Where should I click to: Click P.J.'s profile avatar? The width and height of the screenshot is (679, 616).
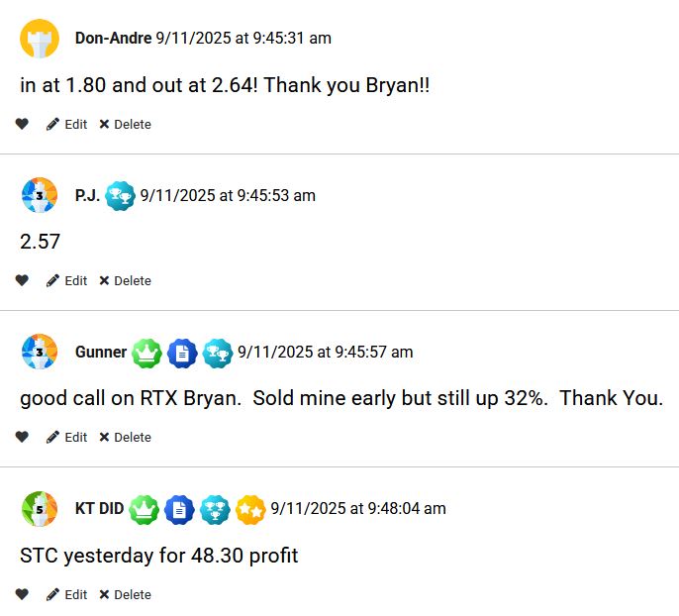(x=40, y=195)
